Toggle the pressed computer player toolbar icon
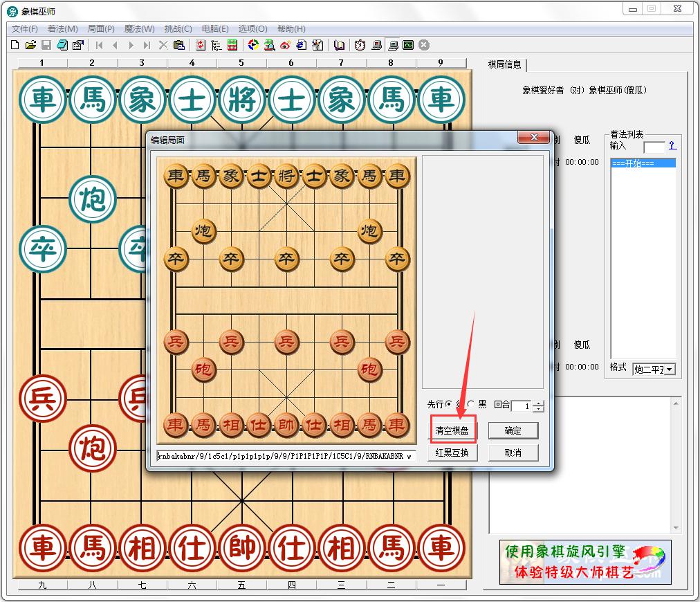Screen dimensions: 700x602 (x=393, y=45)
